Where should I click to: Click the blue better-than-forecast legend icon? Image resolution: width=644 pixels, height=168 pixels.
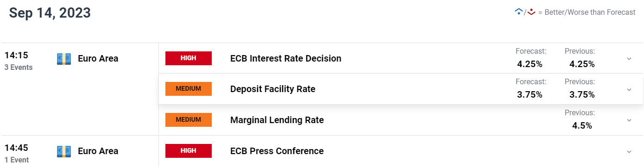pos(519,12)
